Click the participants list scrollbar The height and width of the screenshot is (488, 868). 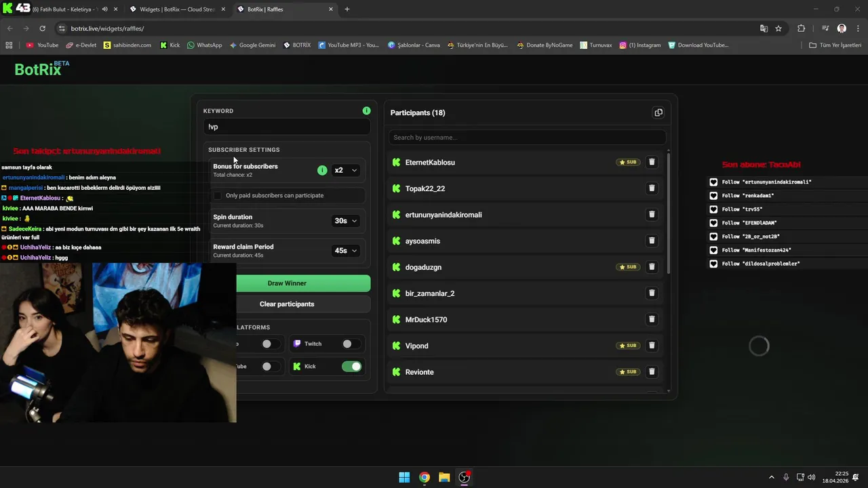(x=669, y=213)
